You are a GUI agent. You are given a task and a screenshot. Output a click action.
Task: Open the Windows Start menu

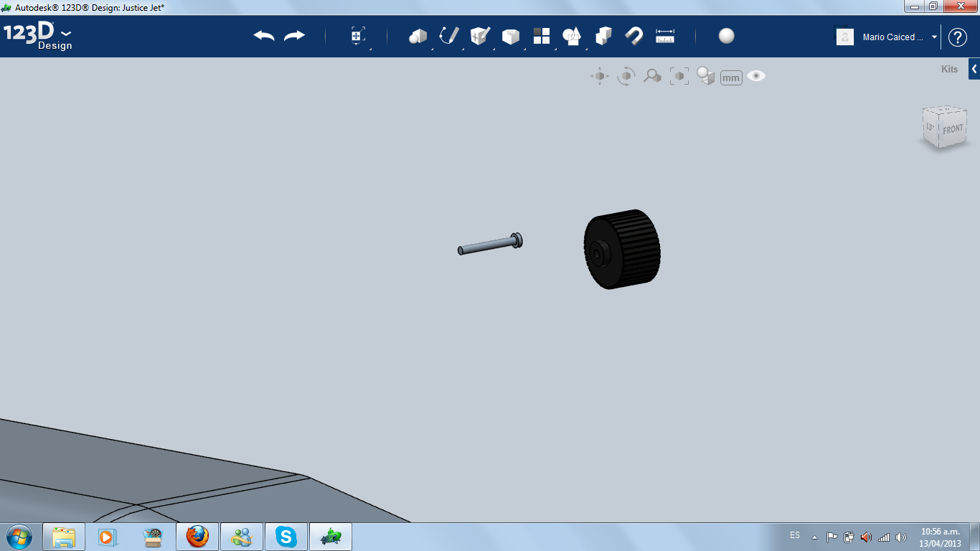18,536
